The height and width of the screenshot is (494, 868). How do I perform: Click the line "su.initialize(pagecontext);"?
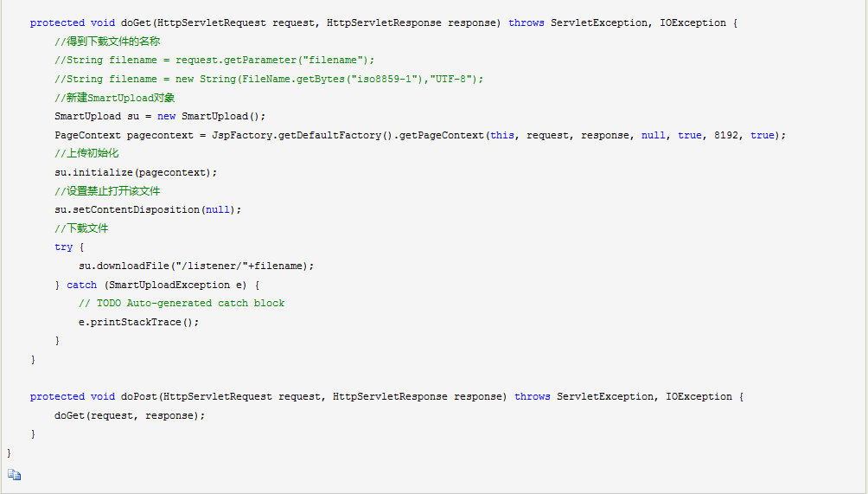click(136, 172)
